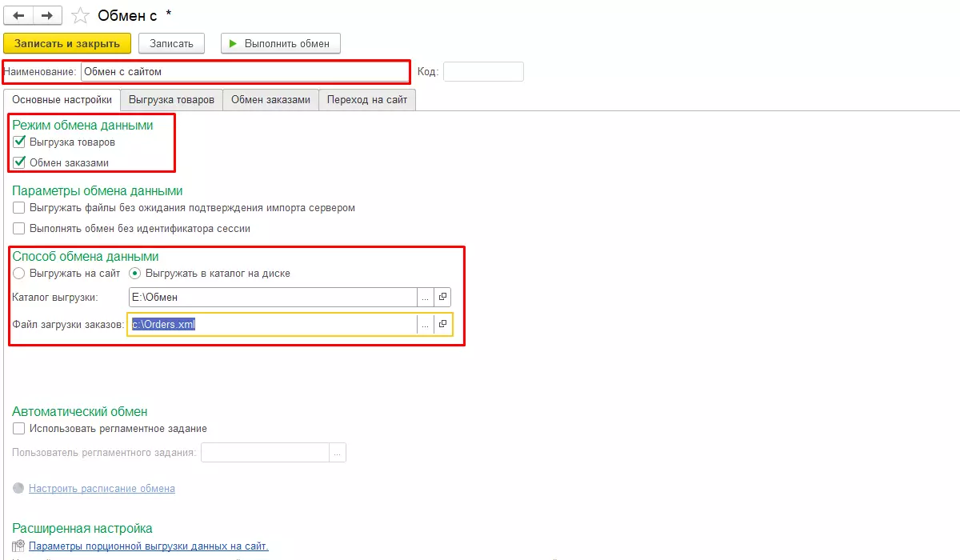Click open icon next to Файл загрузки заказов field
Viewport: 960px width, 560px height.
[x=442, y=324]
